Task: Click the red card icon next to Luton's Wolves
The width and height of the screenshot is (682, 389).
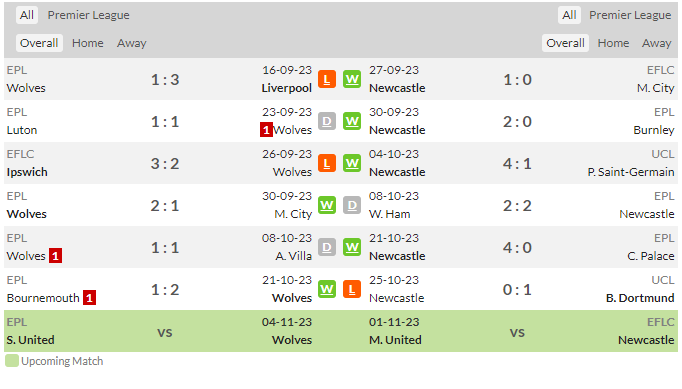Action: click(266, 130)
